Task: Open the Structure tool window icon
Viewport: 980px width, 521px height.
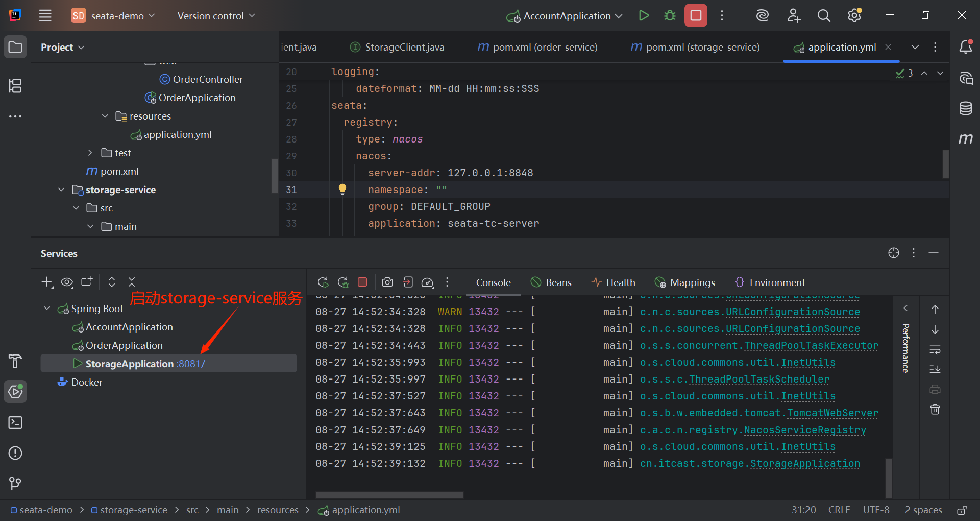Action: click(x=15, y=86)
